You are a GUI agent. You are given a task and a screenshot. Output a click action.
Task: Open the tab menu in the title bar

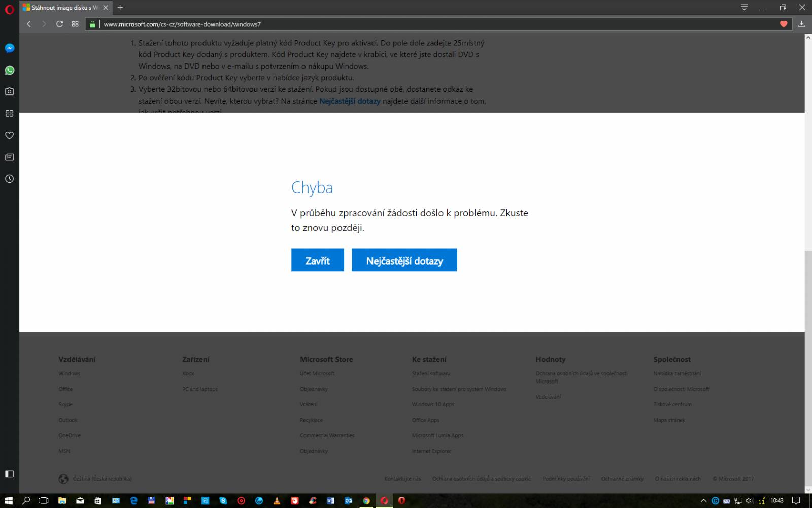click(x=744, y=7)
